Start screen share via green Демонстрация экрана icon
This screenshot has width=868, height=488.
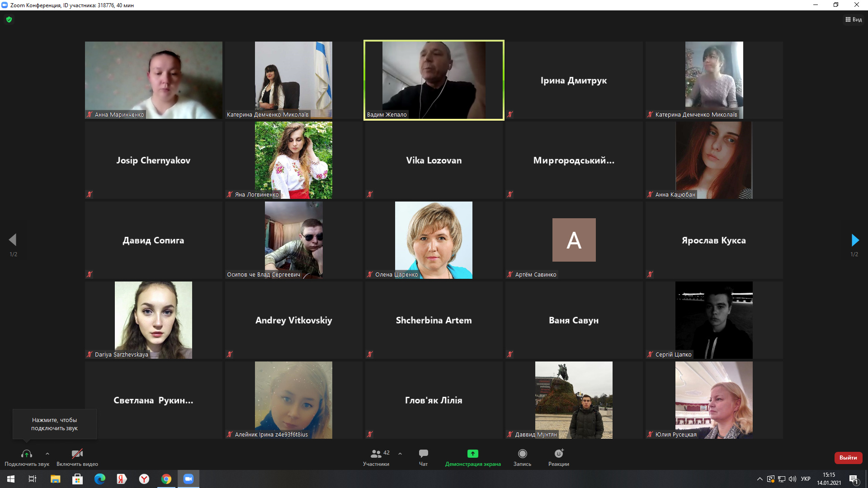tap(472, 454)
